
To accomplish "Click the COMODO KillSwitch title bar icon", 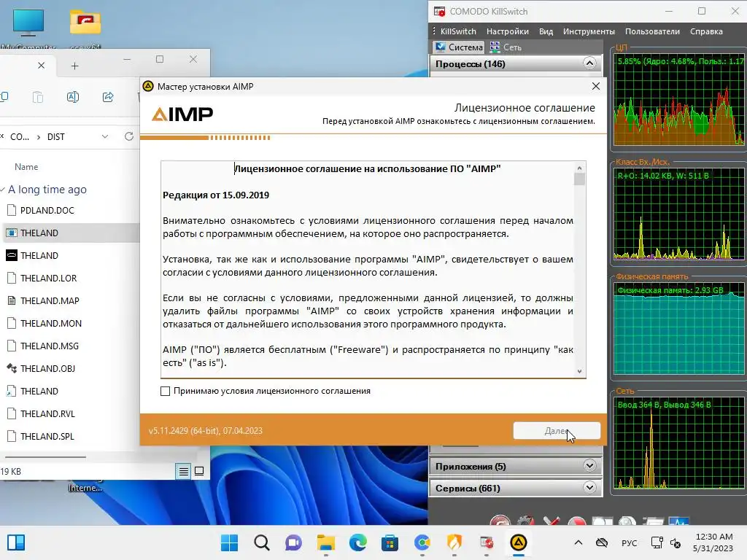I will tap(439, 12).
